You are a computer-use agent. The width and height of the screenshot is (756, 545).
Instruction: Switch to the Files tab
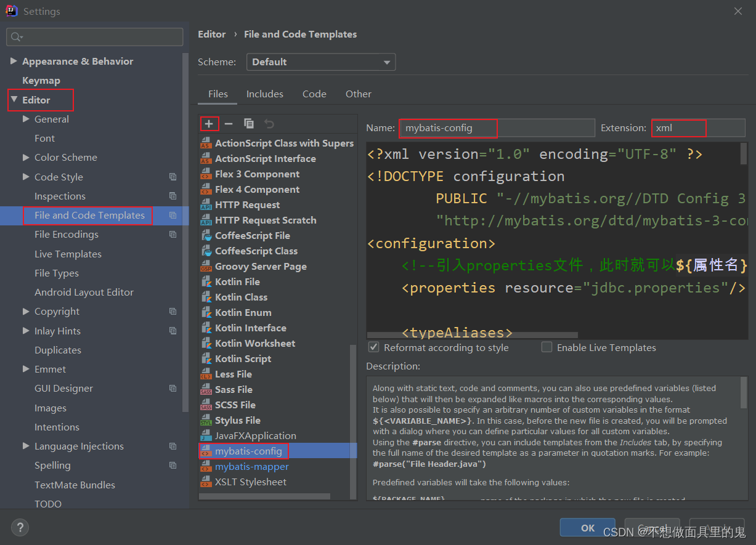pos(218,94)
